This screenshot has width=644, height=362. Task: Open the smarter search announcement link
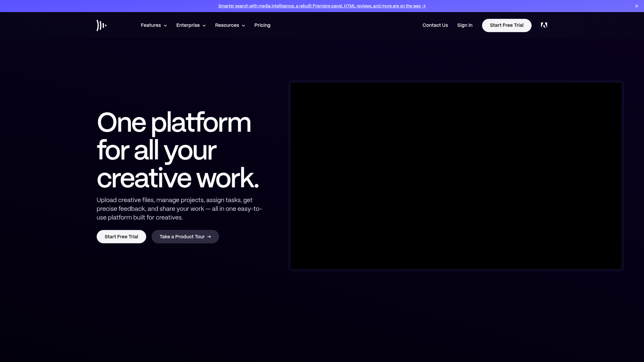pos(322,6)
